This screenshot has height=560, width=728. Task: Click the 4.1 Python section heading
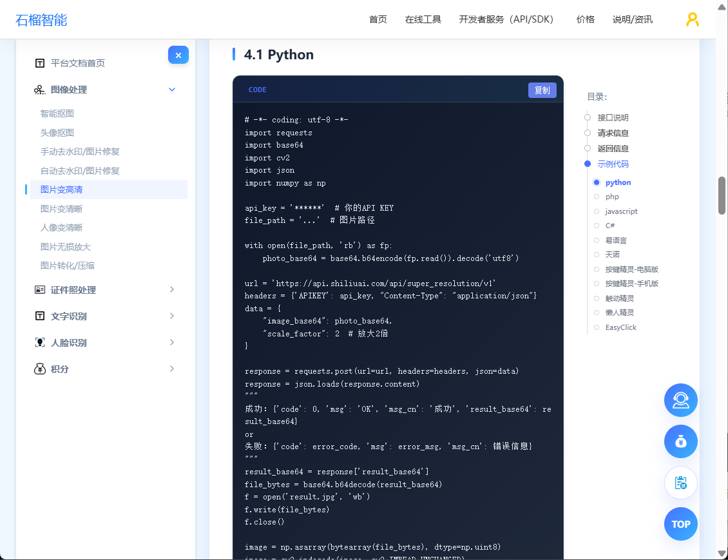[x=278, y=55]
